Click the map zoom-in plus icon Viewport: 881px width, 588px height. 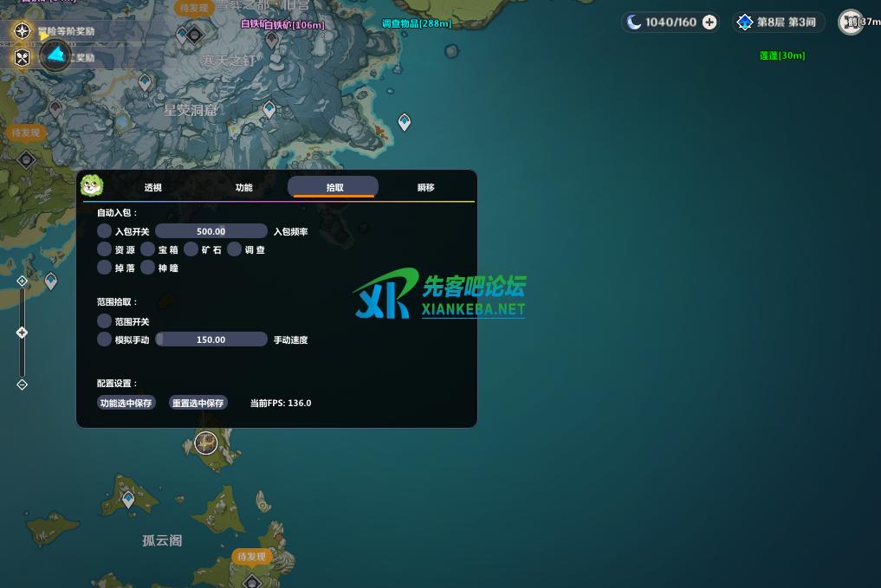[23, 281]
